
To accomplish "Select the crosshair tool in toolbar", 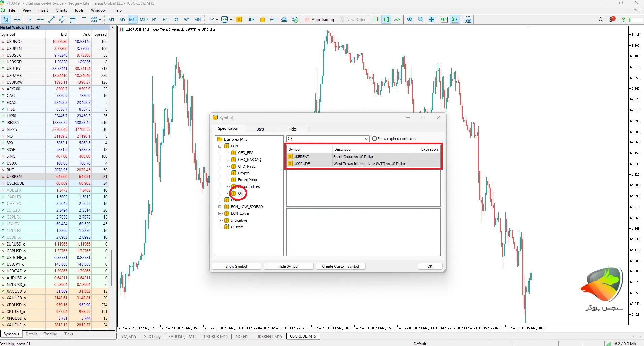I will coord(17,20).
